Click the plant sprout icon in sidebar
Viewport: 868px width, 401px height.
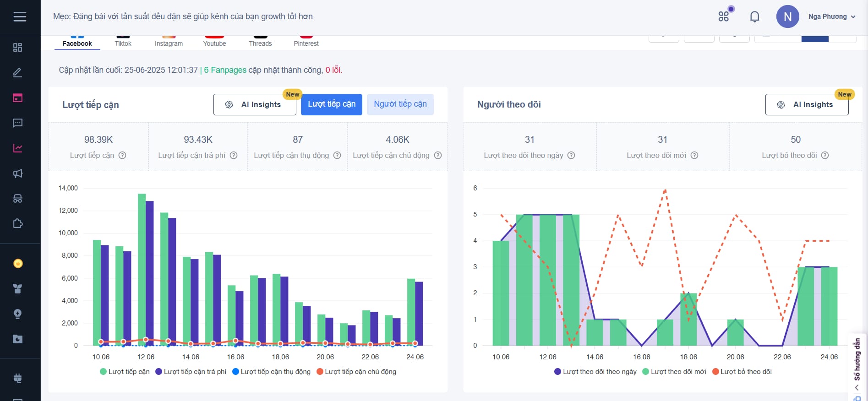[18, 289]
